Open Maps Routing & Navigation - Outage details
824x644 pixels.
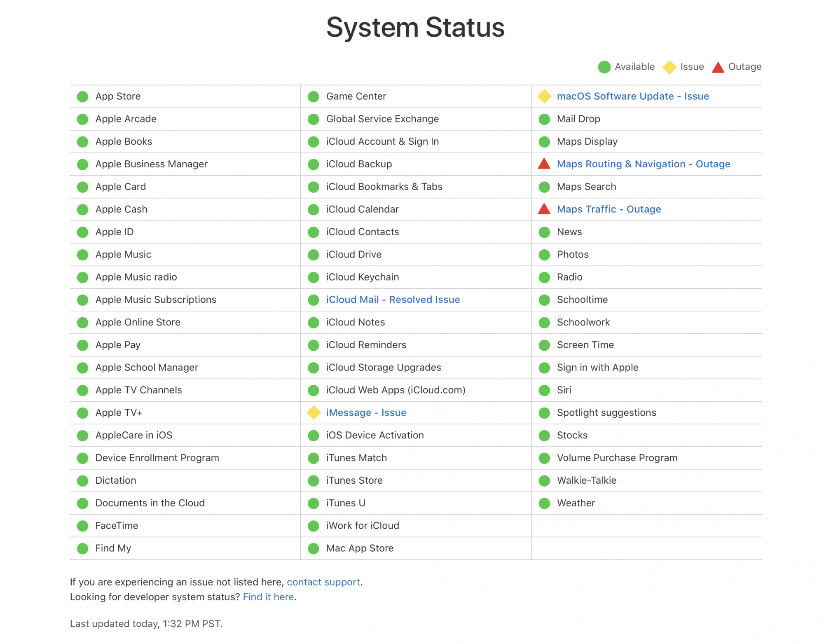point(643,164)
